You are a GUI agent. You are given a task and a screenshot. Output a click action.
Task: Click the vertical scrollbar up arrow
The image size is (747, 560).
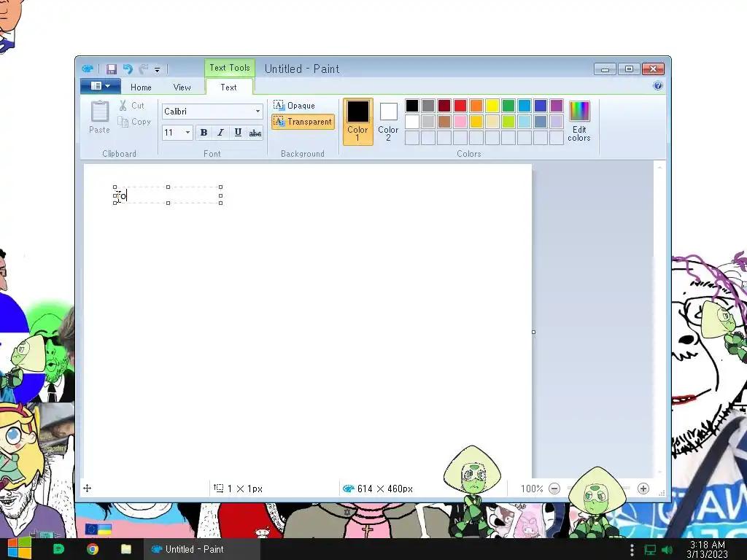click(x=659, y=168)
